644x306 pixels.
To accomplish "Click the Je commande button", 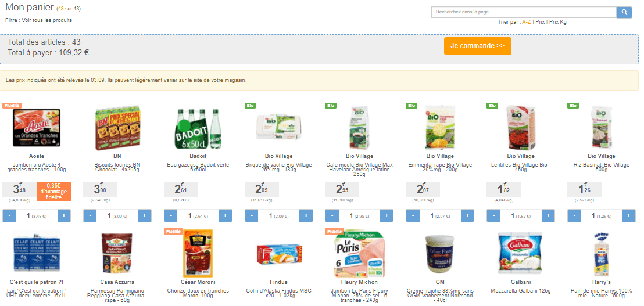I will pyautogui.click(x=477, y=46).
